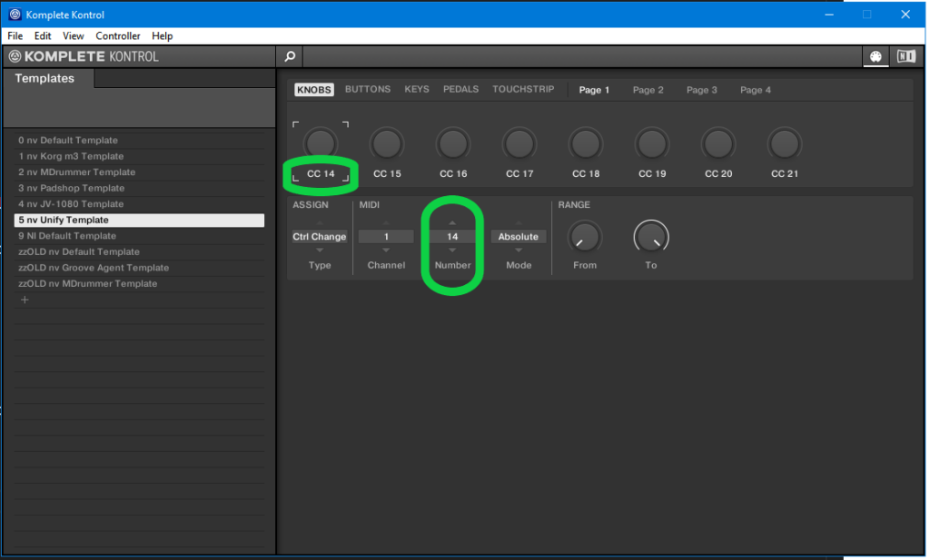
Task: Open the Ctrl Change type field
Action: pyautogui.click(x=320, y=237)
